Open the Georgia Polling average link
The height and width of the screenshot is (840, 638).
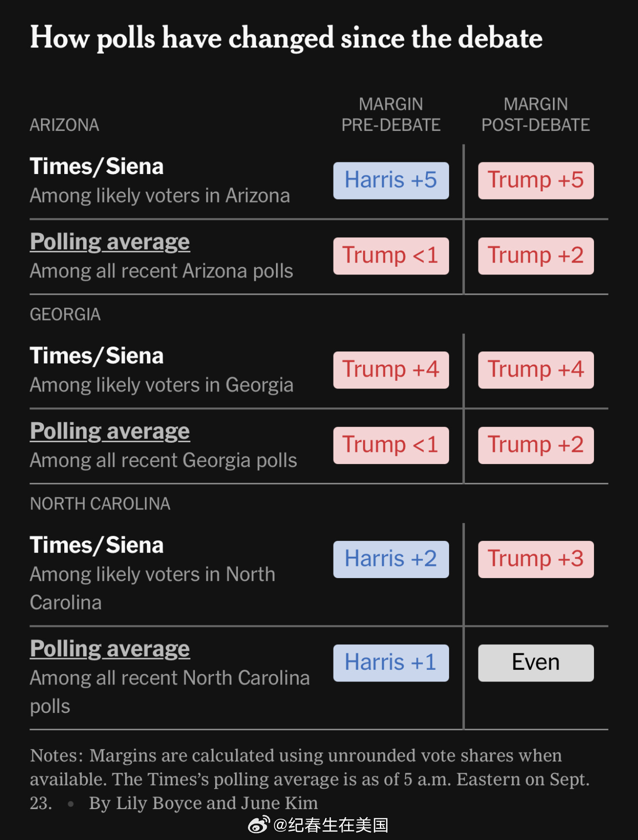pos(110,431)
